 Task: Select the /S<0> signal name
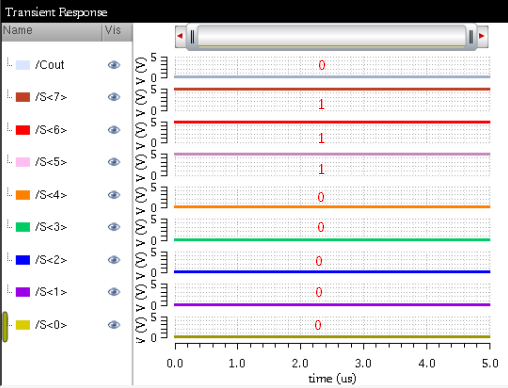click(x=51, y=325)
